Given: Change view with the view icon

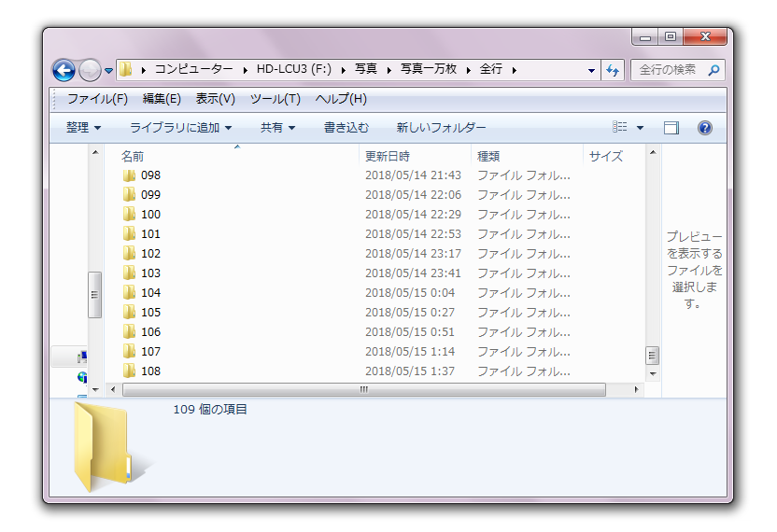Looking at the screenshot, I should pos(619,127).
